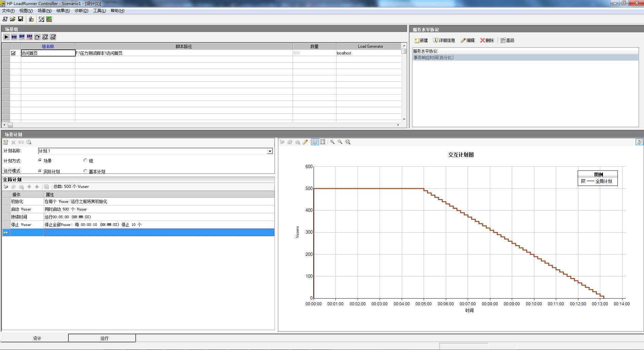The height and width of the screenshot is (350, 644).
Task: Click the scenario design toolbar icon
Action: [41, 19]
